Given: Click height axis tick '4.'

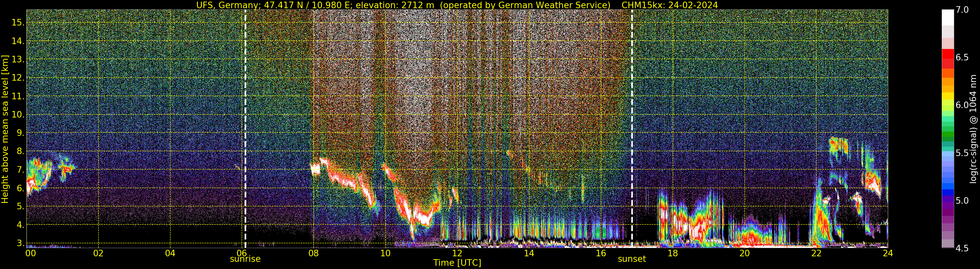Looking at the screenshot, I should tap(20, 225).
